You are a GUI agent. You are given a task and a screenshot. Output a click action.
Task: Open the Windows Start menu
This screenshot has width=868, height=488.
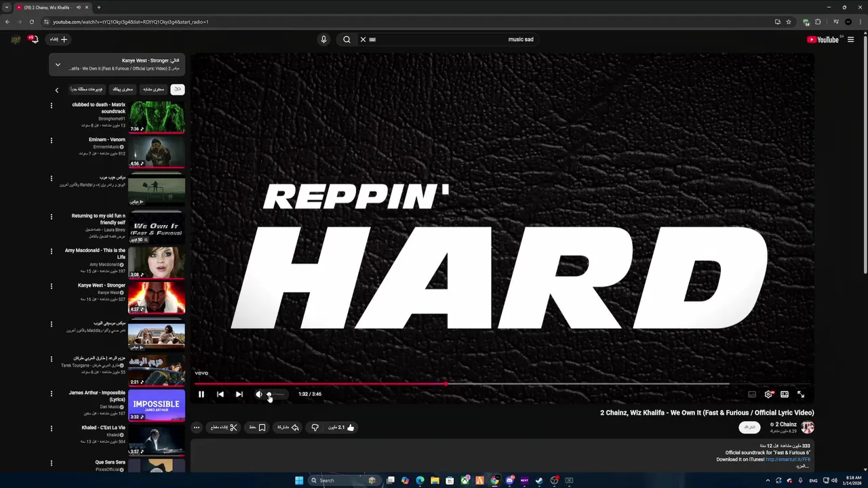pyautogui.click(x=299, y=481)
